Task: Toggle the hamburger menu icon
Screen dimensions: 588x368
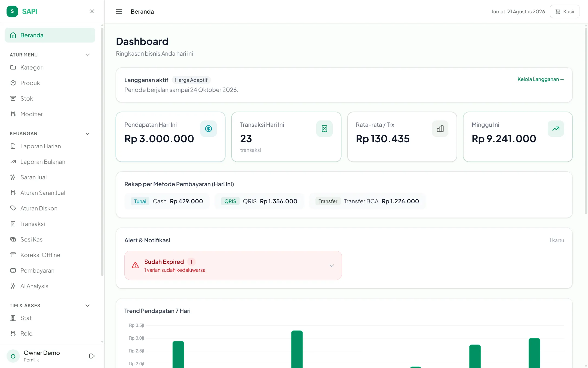Action: click(119, 11)
